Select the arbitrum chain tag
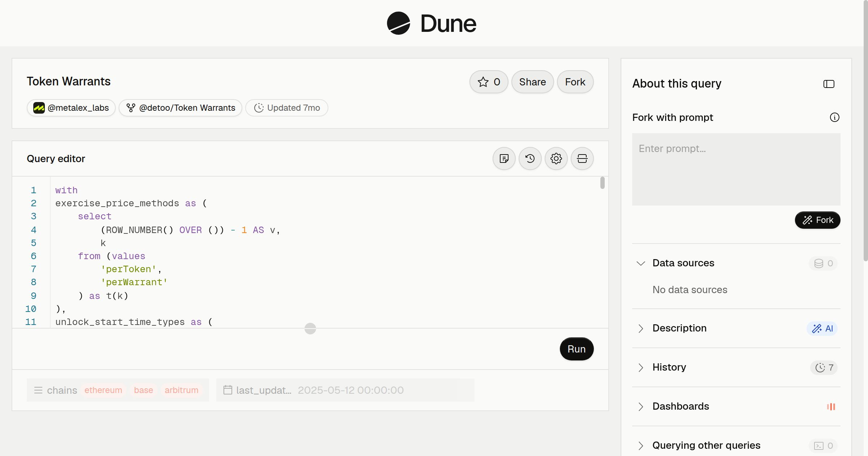The image size is (868, 456). (x=182, y=390)
